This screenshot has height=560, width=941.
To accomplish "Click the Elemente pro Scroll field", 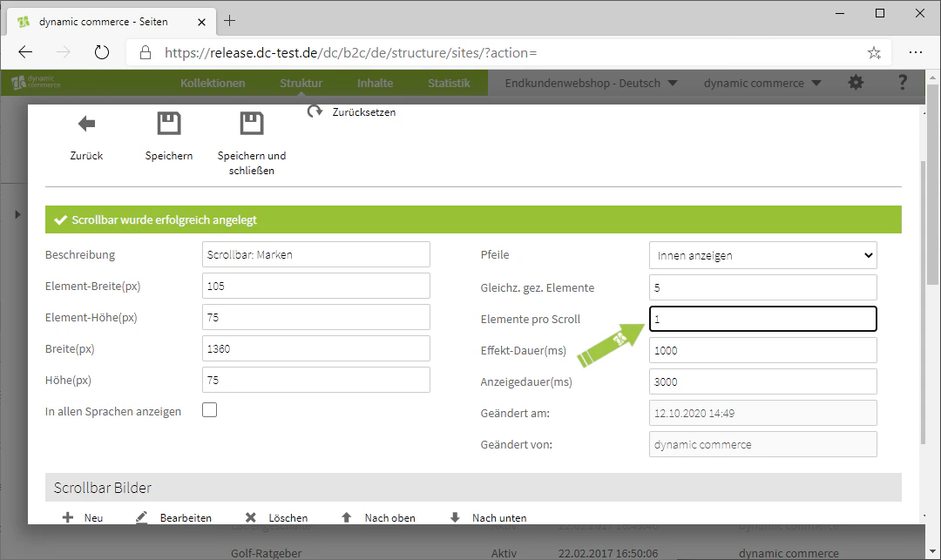I will [x=762, y=319].
